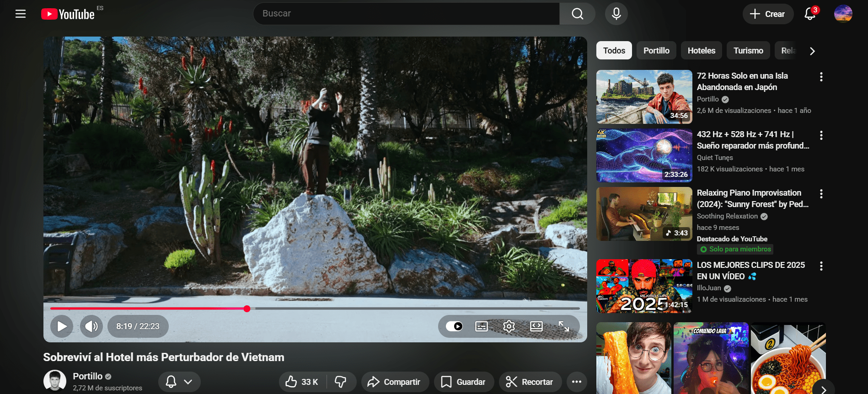Viewport: 868px width, 394px height.
Task: Click the Compartir button
Action: [395, 382]
